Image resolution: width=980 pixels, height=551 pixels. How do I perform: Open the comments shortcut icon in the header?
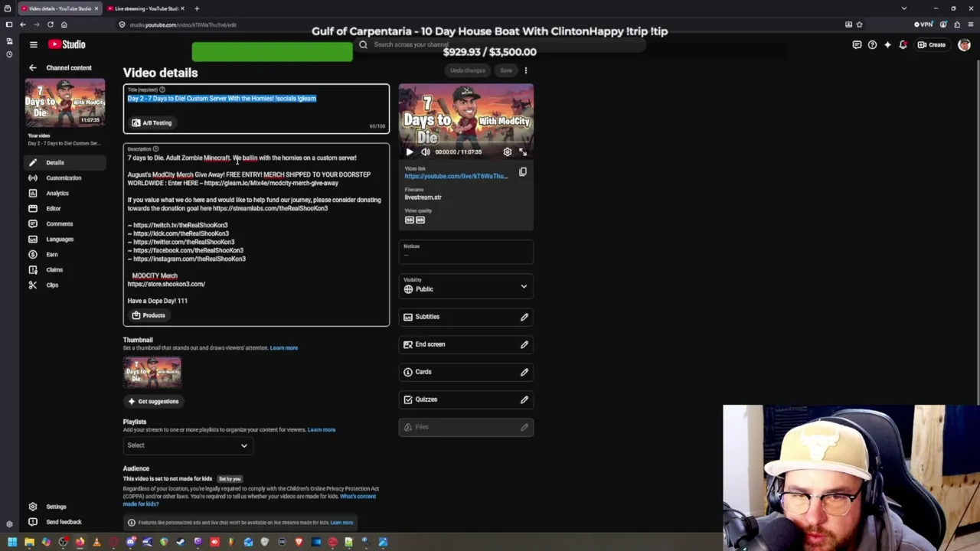click(x=857, y=44)
